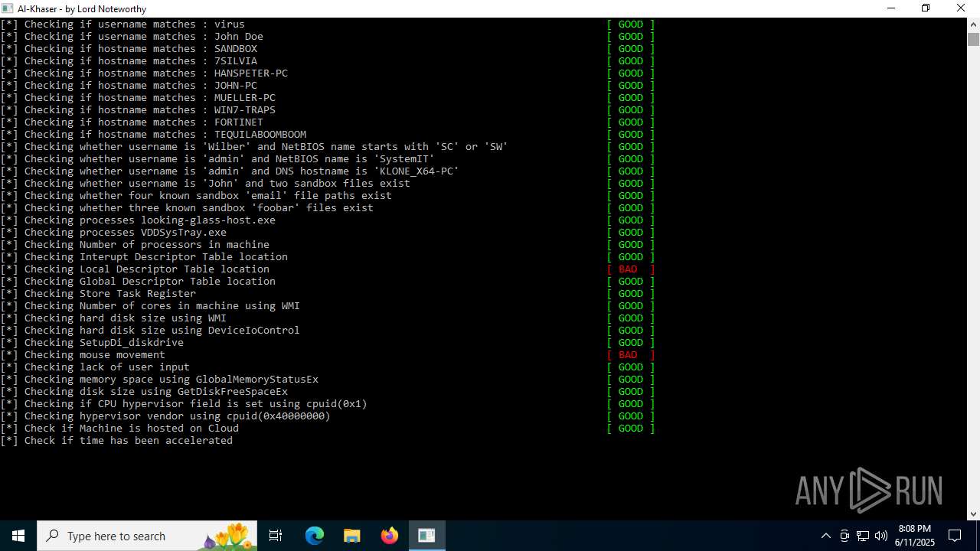Image resolution: width=980 pixels, height=551 pixels.
Task: Click the hostname HANSPETER-PC line
Action: tap(144, 73)
